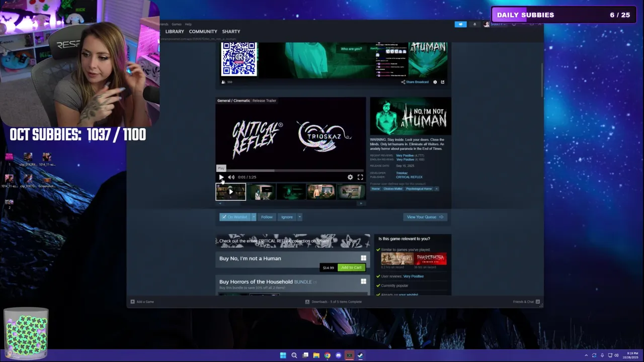644x362 pixels.
Task: Open Discord from taskbar
Action: pyautogui.click(x=338, y=355)
